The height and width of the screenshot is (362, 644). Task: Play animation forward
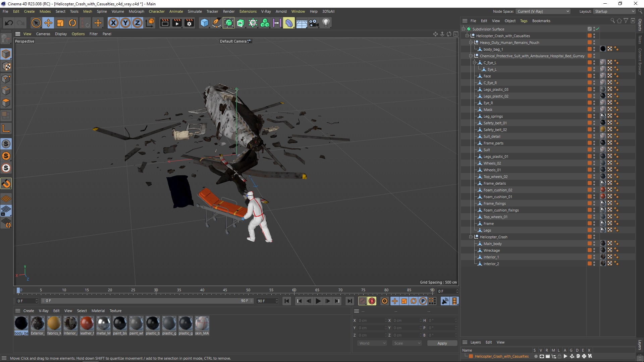pyautogui.click(x=318, y=301)
